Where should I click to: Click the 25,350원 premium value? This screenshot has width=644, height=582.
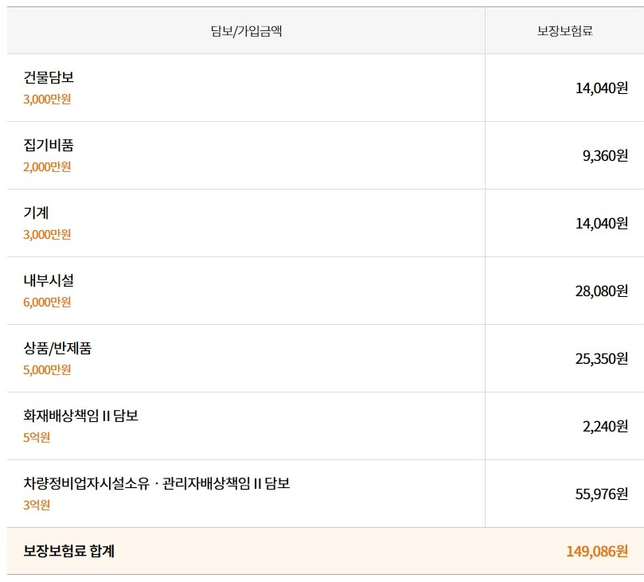(x=601, y=359)
